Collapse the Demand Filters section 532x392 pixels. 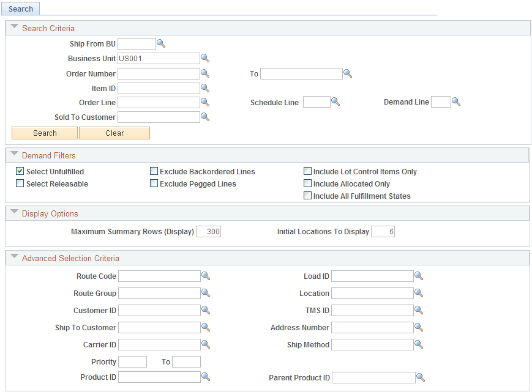[14, 155]
